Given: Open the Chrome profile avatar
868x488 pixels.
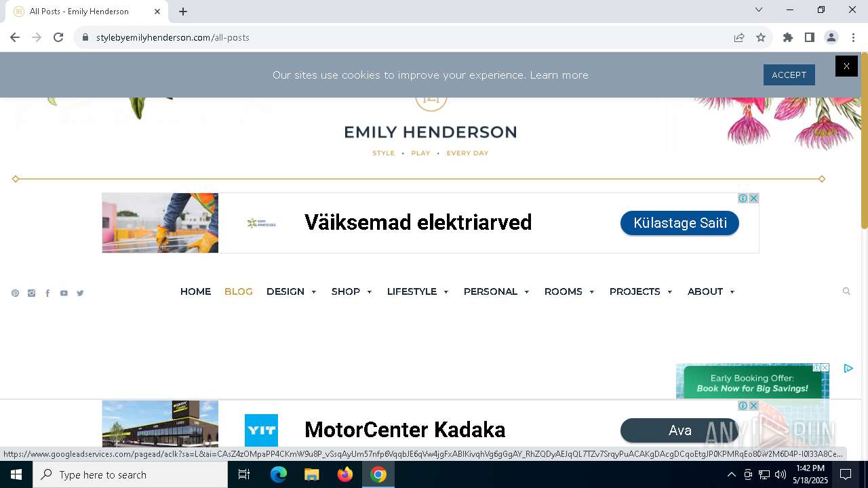Looking at the screenshot, I should (x=831, y=37).
